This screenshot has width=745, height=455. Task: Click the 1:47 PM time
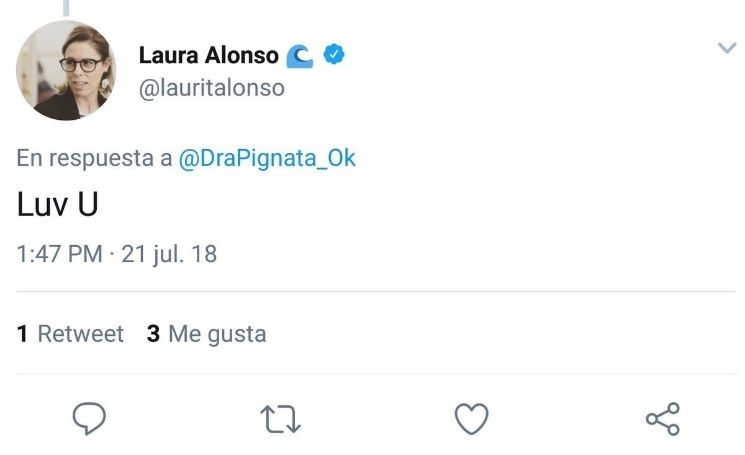click(x=59, y=254)
